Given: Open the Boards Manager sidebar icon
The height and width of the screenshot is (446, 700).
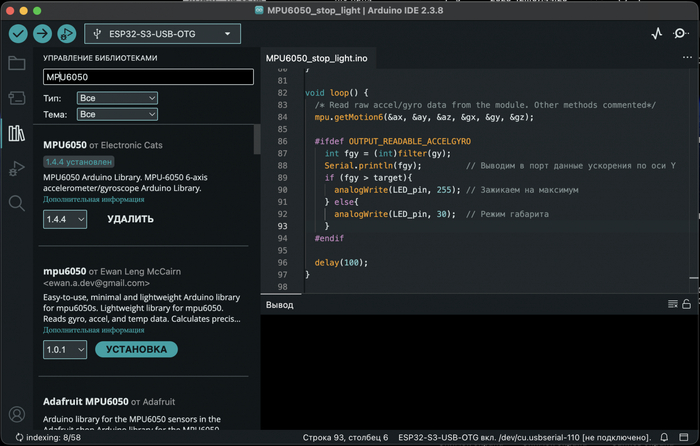Looking at the screenshot, I should point(17,98).
